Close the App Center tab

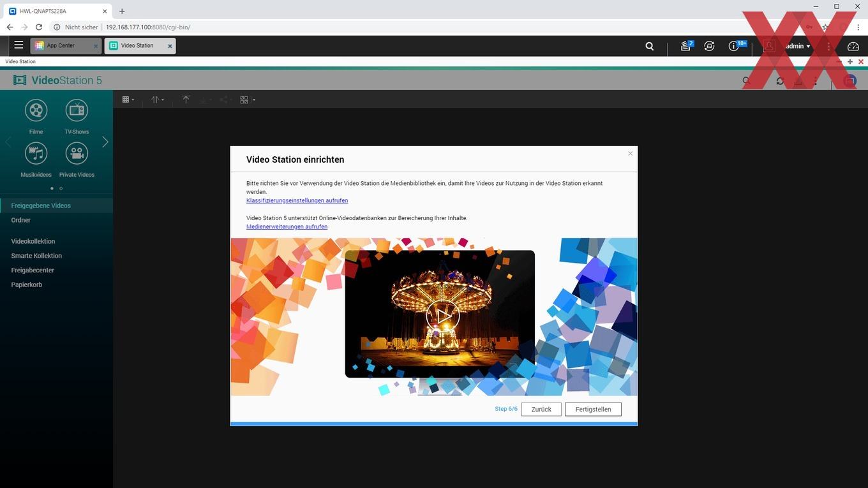click(96, 46)
